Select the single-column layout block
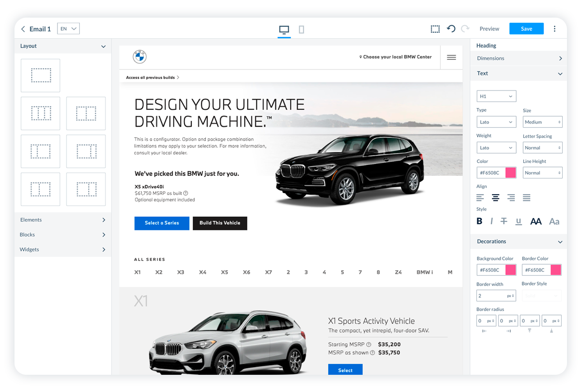Image resolution: width=585 pixels, height=392 pixels. (41, 76)
